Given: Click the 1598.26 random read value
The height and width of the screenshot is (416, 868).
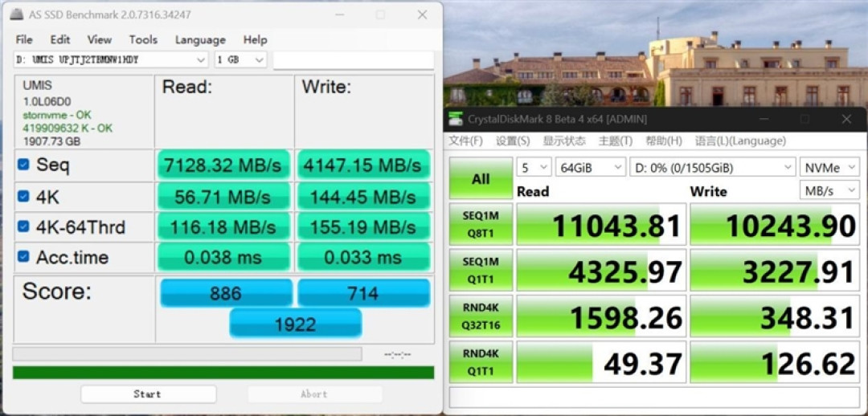Looking at the screenshot, I should 602,316.
